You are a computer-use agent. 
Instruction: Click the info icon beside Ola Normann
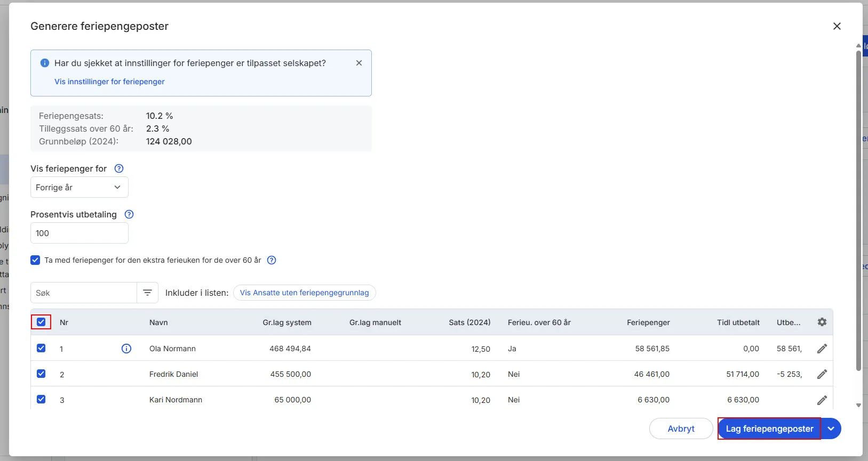tap(126, 349)
